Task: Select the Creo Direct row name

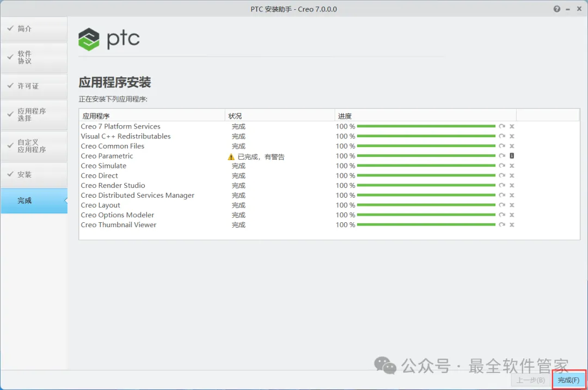Action: (x=100, y=175)
